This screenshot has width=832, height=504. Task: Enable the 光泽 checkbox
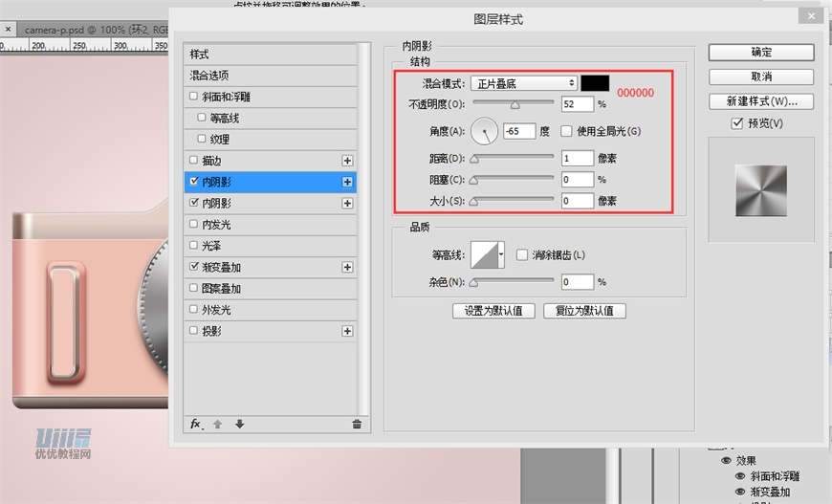194,245
